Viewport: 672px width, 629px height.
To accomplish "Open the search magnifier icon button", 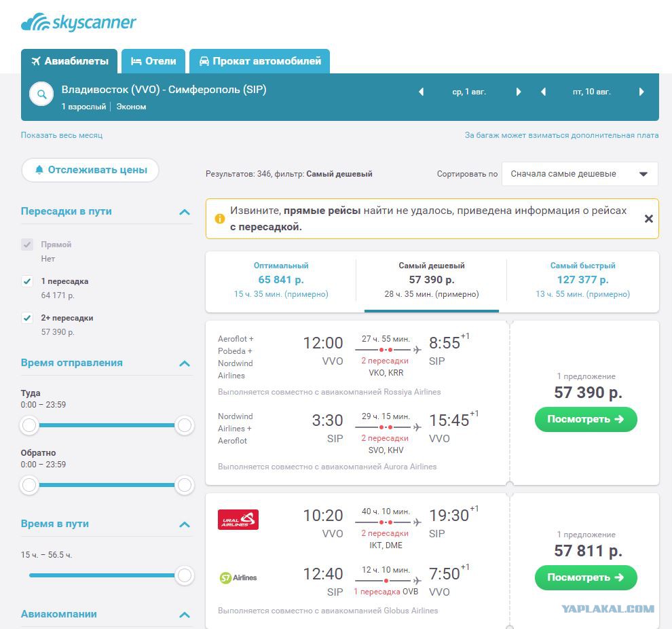I will [41, 94].
